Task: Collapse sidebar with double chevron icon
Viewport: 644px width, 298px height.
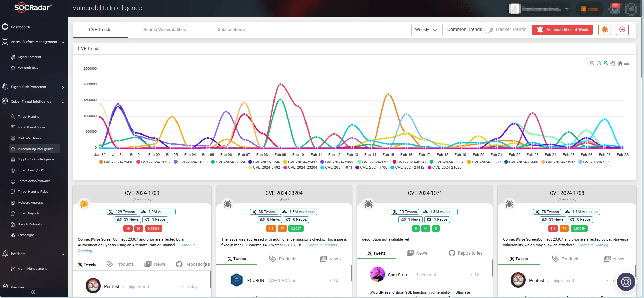Action: click(33, 292)
